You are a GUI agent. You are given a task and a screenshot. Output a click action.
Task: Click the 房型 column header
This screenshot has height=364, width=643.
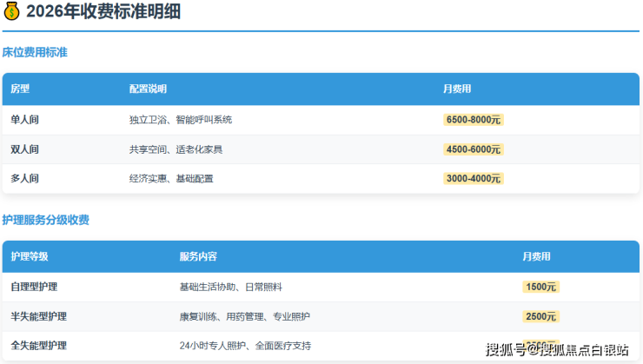(x=20, y=89)
